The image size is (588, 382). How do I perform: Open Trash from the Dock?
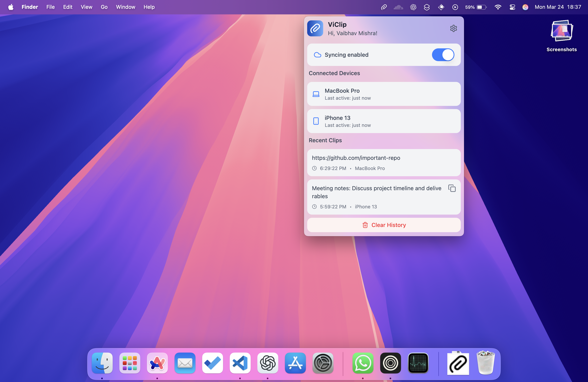tap(485, 362)
